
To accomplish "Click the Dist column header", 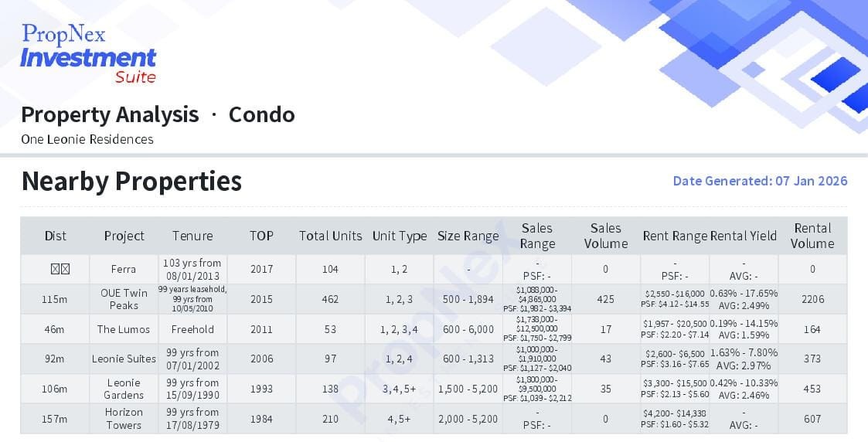I will tap(56, 236).
